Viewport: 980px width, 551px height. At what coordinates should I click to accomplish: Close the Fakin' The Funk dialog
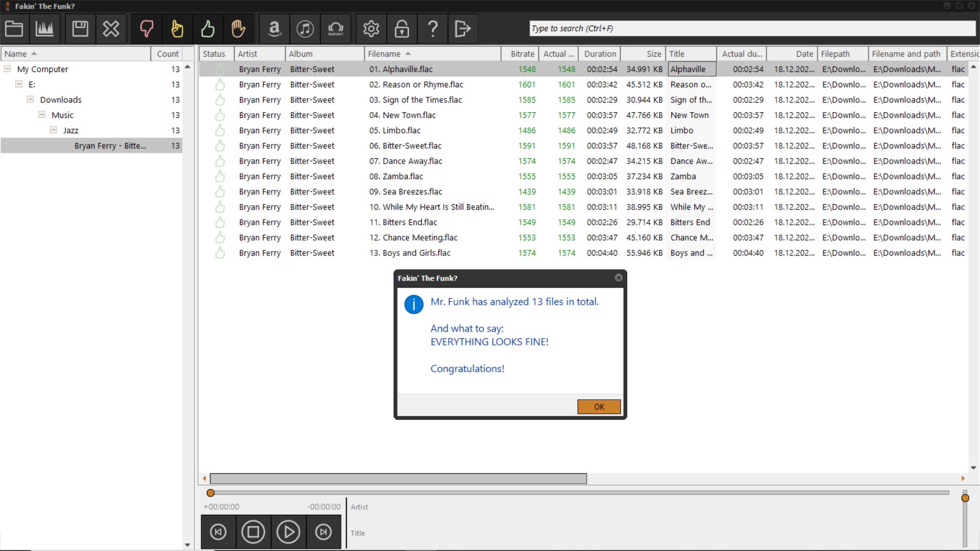pos(619,278)
